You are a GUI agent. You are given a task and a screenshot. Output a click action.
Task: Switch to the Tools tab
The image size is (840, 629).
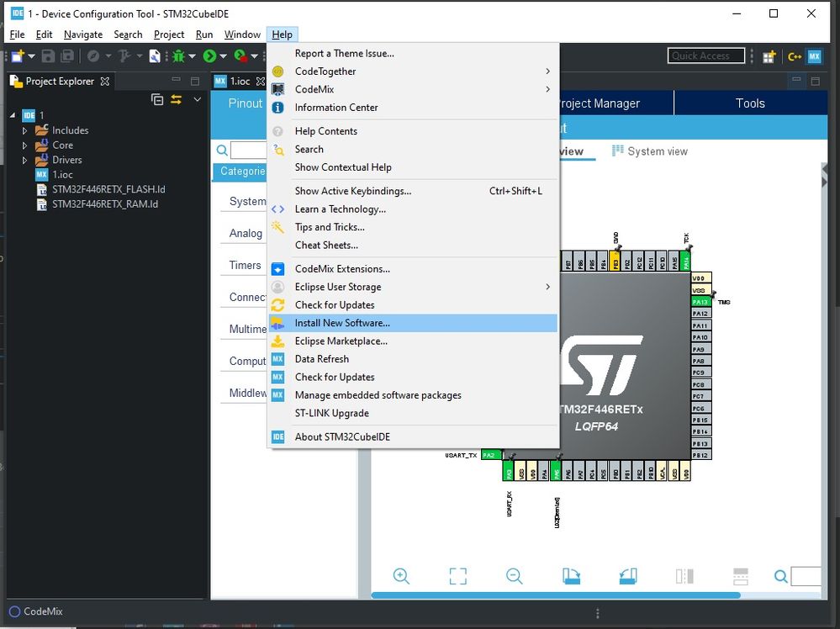click(750, 103)
